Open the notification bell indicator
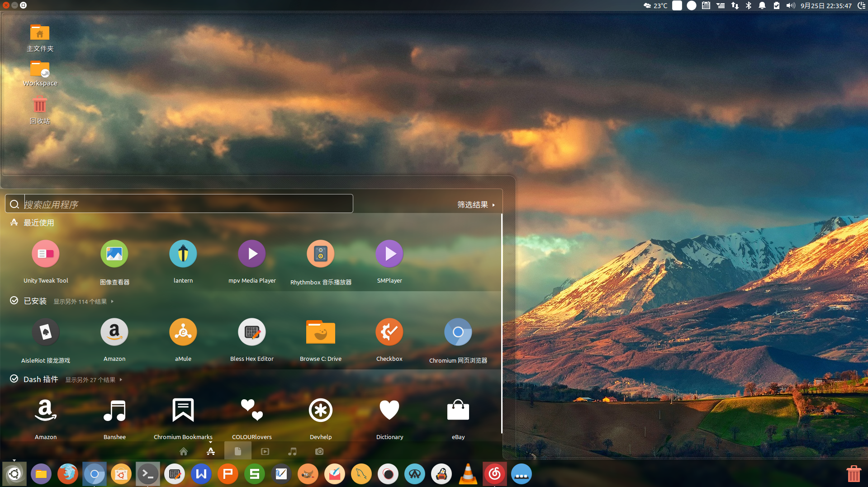This screenshot has height=487, width=868. click(762, 5)
